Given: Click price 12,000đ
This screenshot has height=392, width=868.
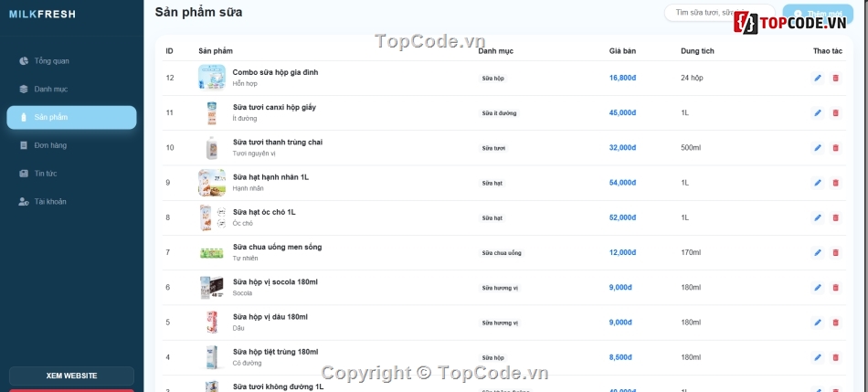Looking at the screenshot, I should coord(623,252).
